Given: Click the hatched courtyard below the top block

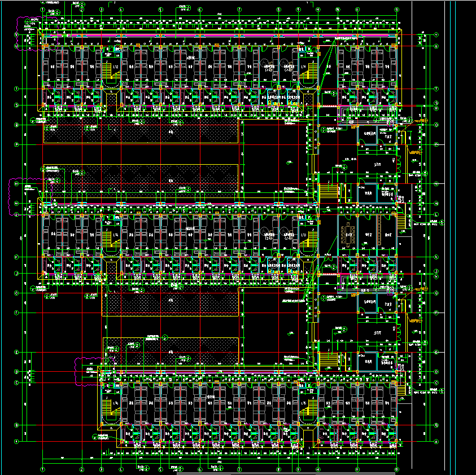Looking at the screenshot, I should [x=141, y=130].
